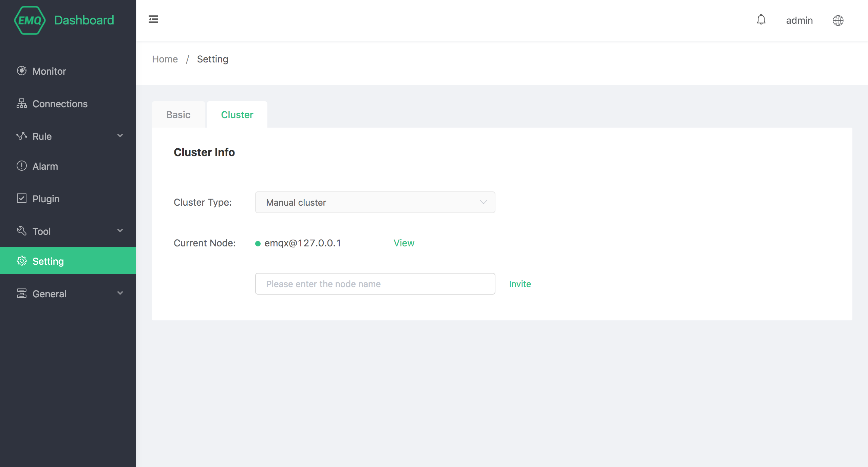Click the notification bell icon
This screenshot has width=868, height=467.
click(x=761, y=20)
